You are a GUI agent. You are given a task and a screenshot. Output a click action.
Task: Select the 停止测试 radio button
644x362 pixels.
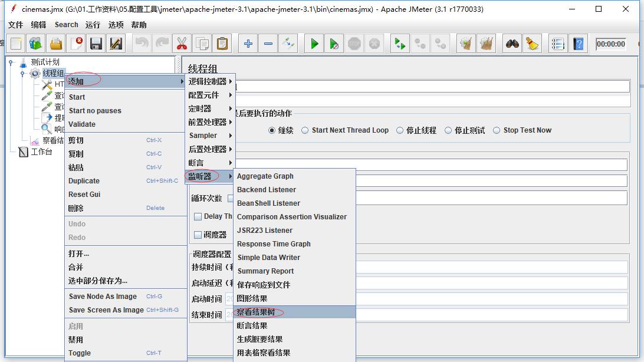(x=448, y=130)
